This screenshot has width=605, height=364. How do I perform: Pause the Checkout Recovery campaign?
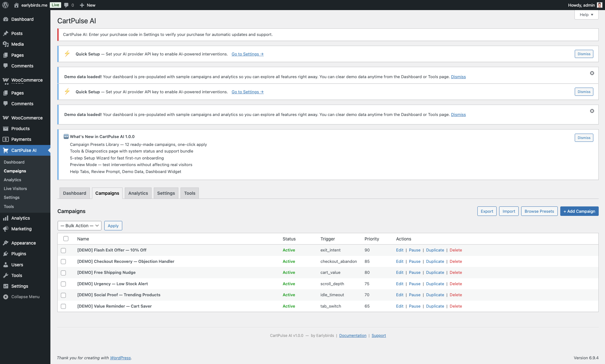[415, 262]
